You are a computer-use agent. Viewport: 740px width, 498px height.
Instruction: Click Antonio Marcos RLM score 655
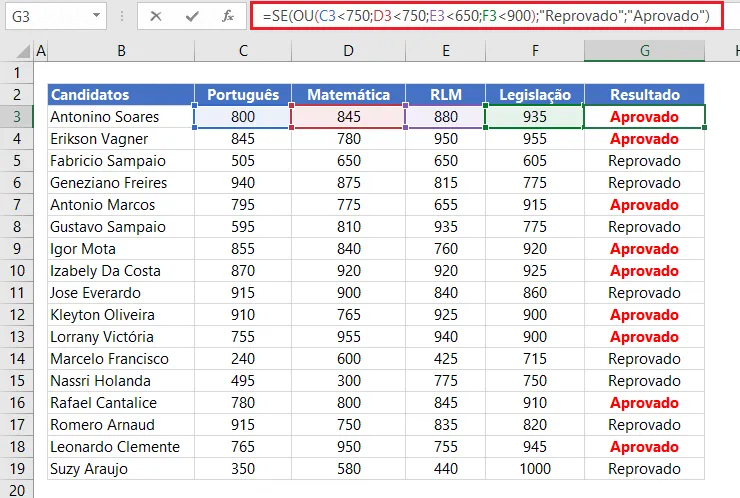click(x=446, y=204)
